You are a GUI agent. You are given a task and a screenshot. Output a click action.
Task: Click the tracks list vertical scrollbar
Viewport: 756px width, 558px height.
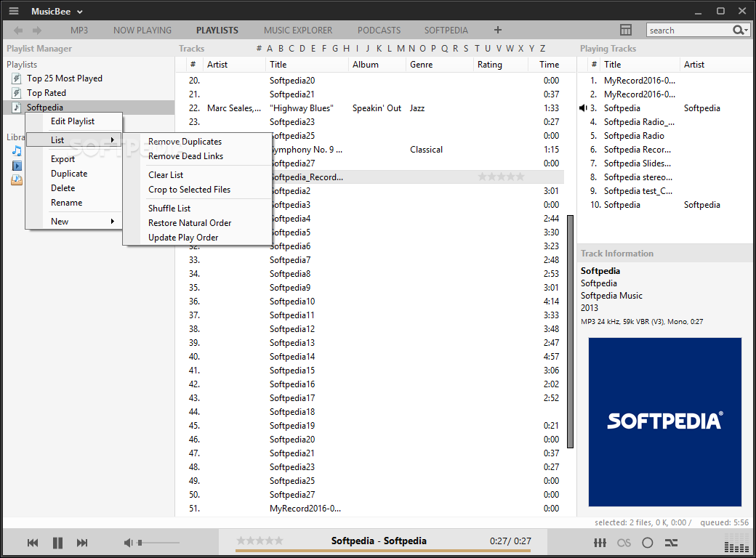tap(570, 331)
